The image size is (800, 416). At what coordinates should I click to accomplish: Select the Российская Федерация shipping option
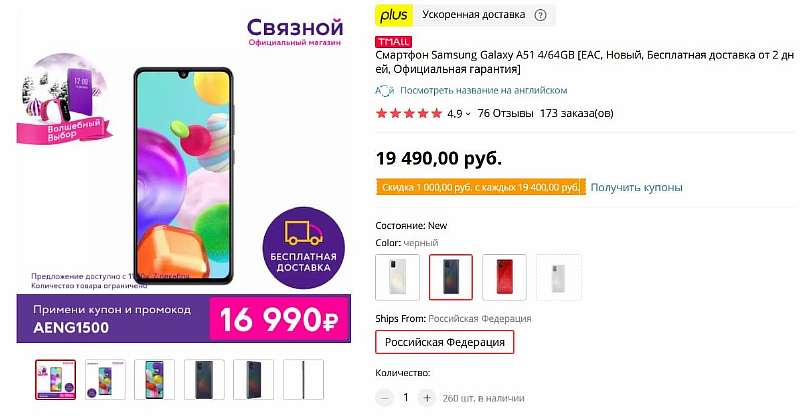click(444, 342)
